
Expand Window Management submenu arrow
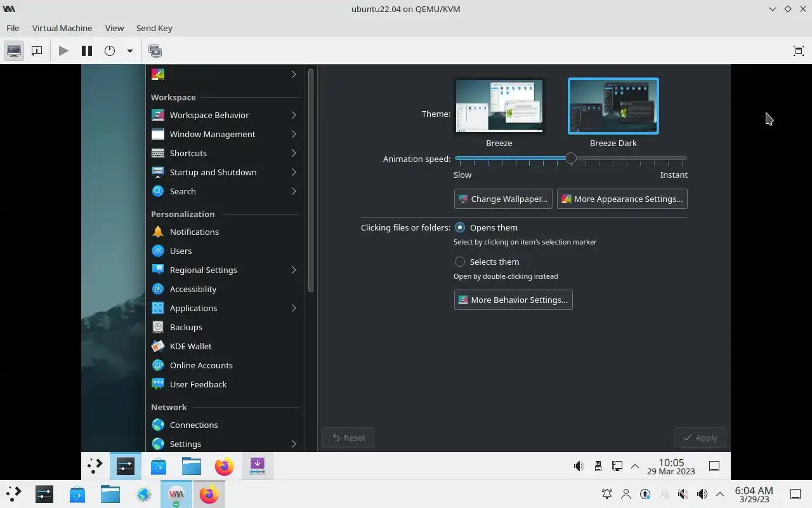pos(294,134)
